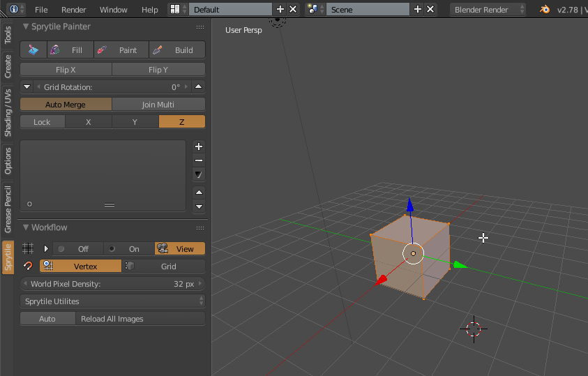Viewport: 588px width, 376px height.
Task: Toggle the Auto reload button
Action: (47, 319)
